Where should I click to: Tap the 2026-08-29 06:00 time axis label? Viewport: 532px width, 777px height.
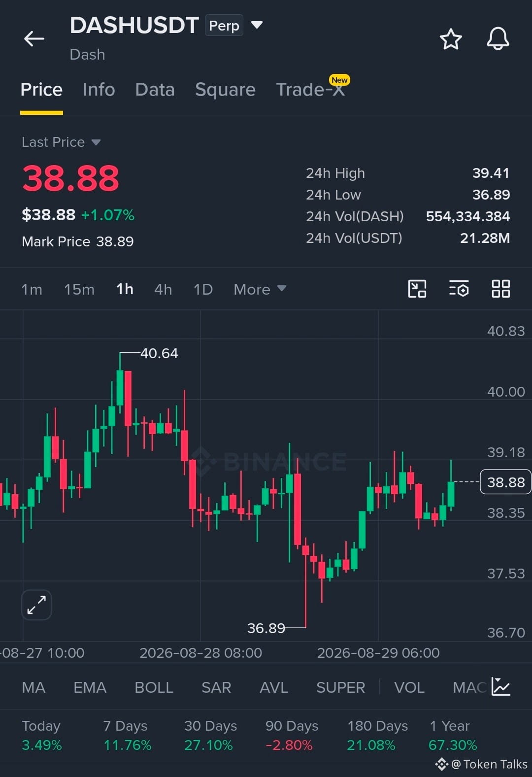pyautogui.click(x=378, y=653)
